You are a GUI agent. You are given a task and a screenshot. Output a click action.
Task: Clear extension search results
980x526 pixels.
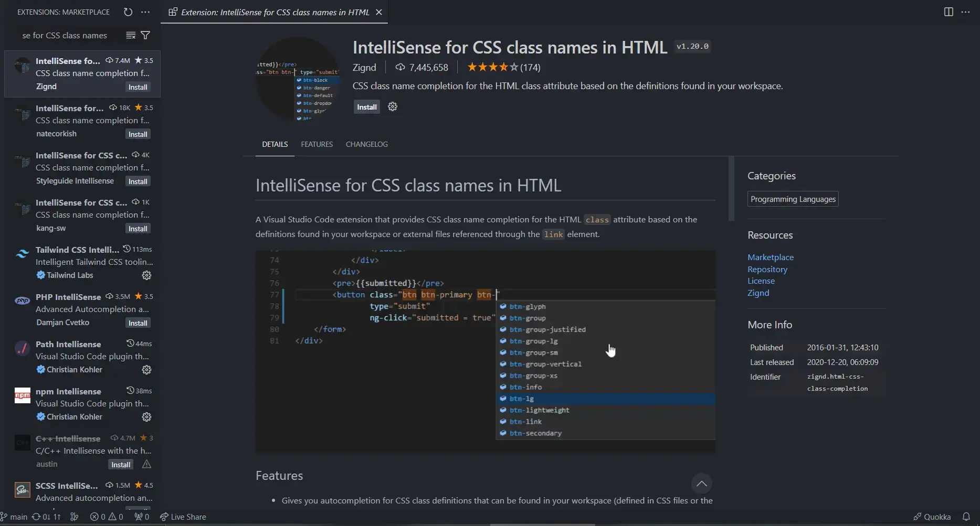point(131,35)
